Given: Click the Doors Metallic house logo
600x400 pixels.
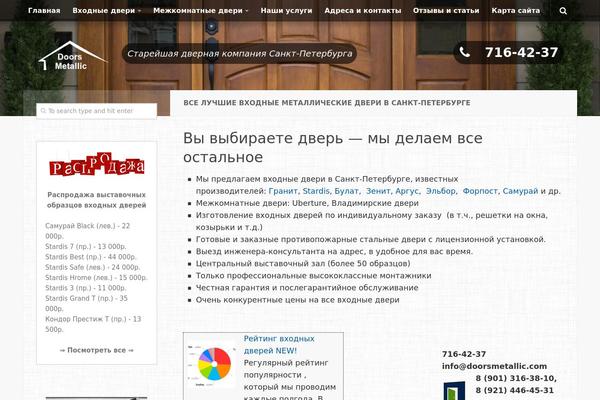Looking at the screenshot, I should coord(72,56).
